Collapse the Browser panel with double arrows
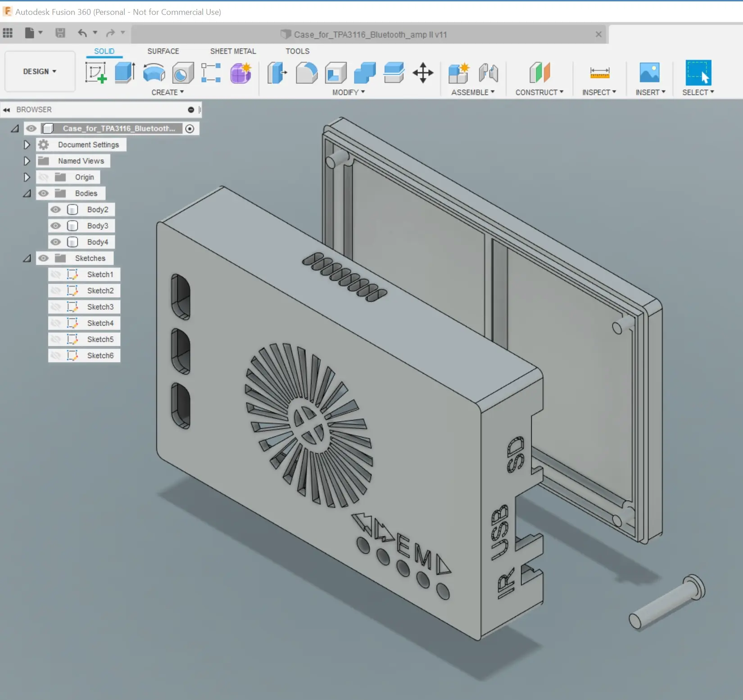 click(6, 110)
